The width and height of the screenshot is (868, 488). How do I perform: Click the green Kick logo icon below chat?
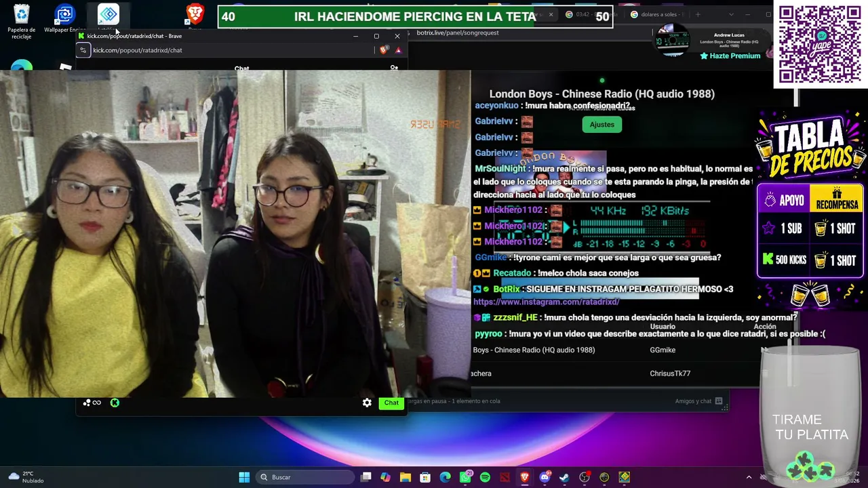coord(115,403)
